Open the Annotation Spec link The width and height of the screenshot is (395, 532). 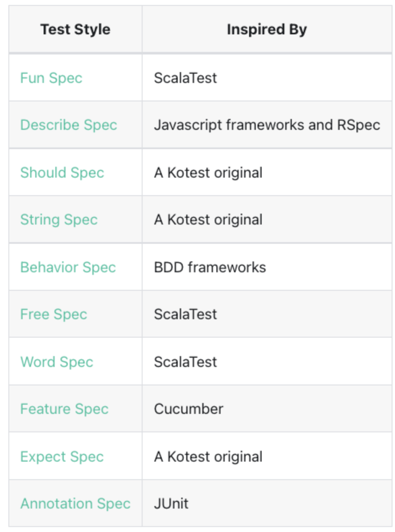pyautogui.click(x=75, y=503)
